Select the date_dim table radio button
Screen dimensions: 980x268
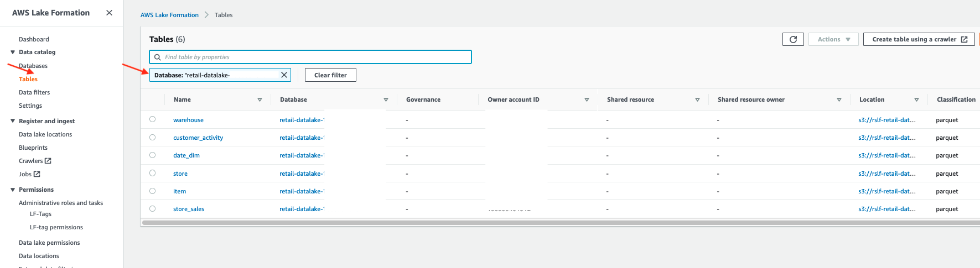pos(152,155)
